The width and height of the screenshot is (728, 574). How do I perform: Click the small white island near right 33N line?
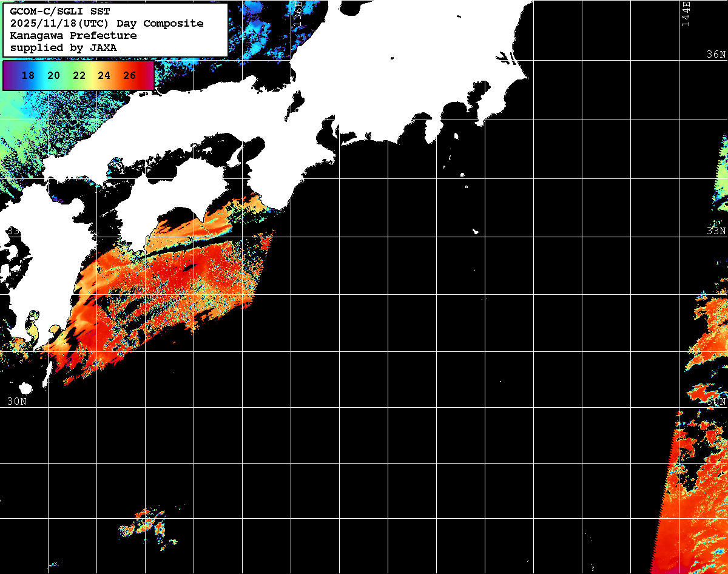(476, 231)
